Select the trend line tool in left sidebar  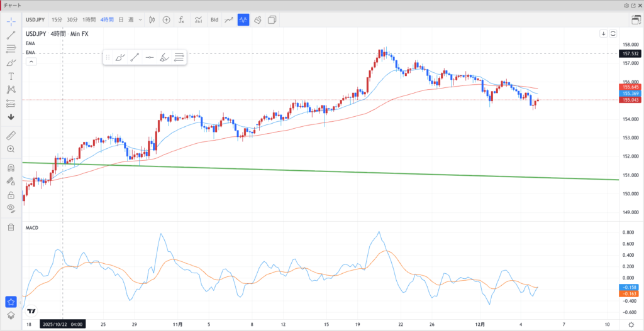[11, 35]
